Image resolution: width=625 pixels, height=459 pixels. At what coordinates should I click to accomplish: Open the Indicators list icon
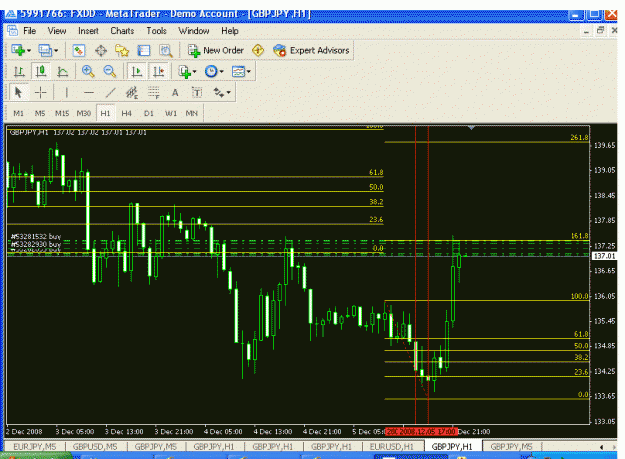click(x=185, y=72)
